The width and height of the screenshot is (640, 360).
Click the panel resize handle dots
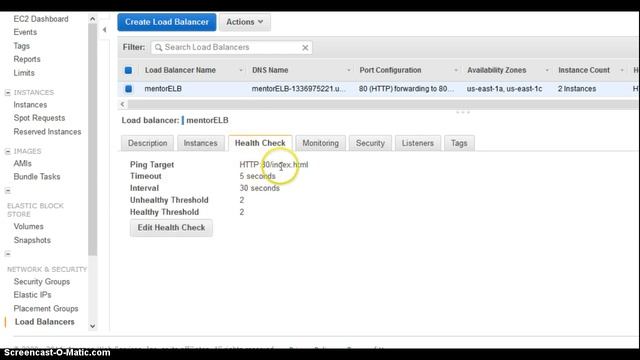[463, 112]
